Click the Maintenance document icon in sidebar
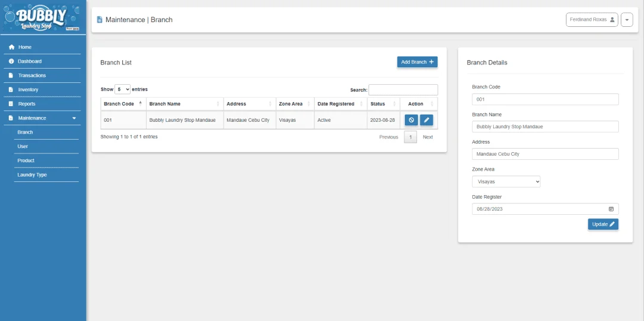 (x=11, y=118)
